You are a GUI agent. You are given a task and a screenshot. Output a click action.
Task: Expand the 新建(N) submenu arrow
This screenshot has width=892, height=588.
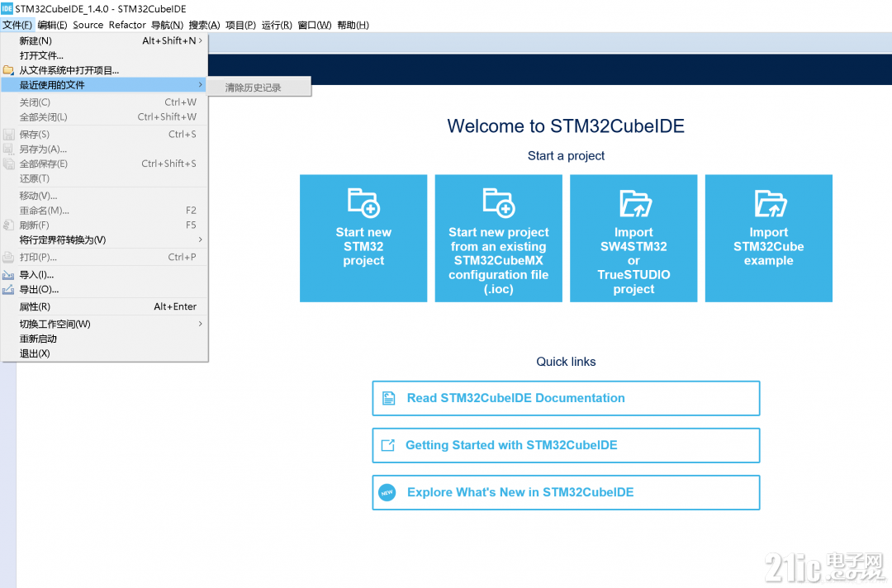tap(200, 40)
